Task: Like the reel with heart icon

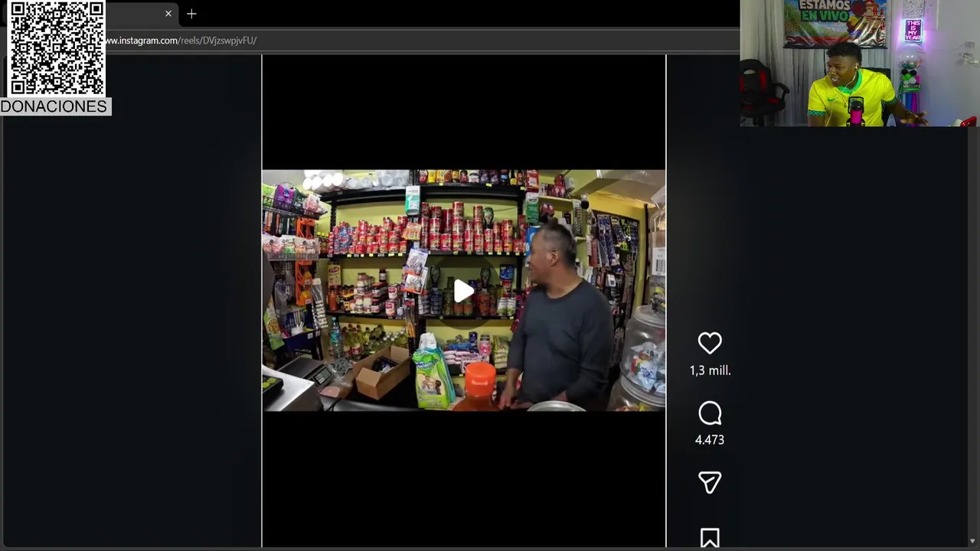Action: 710,343
